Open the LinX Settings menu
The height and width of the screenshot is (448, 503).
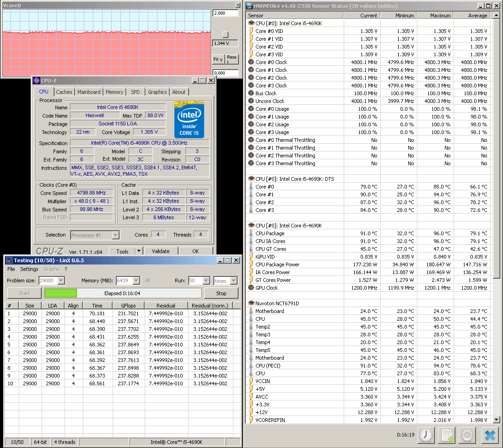[x=29, y=269]
